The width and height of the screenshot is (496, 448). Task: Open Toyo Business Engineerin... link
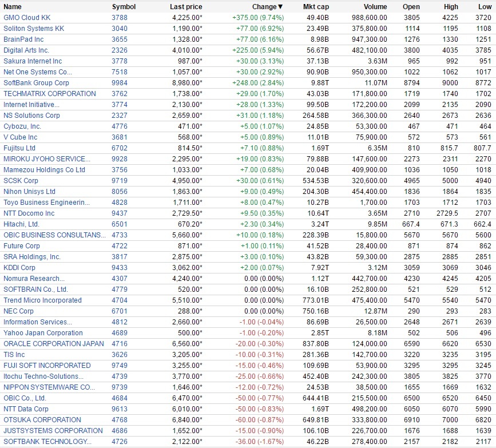(x=46, y=202)
